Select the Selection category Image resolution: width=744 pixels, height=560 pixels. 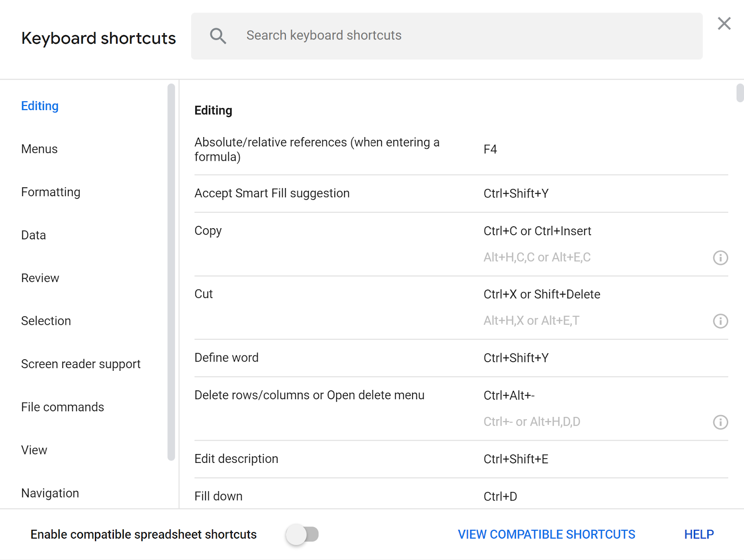pos(46,321)
